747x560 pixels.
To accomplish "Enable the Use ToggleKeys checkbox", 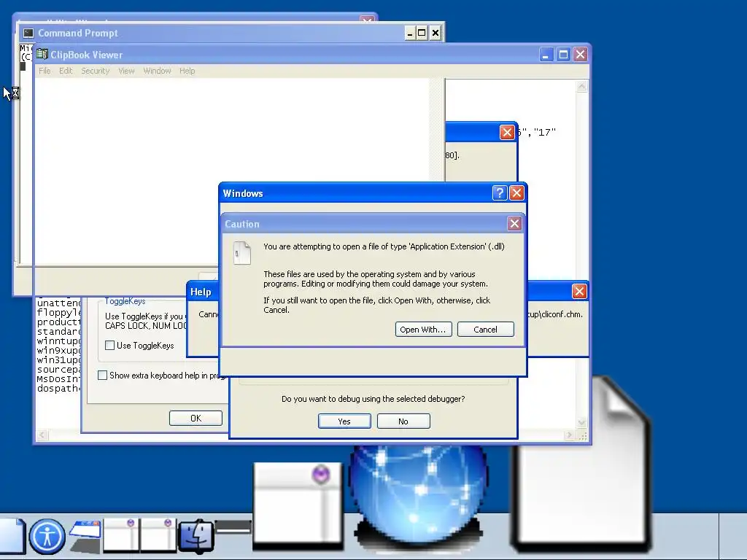I will click(109, 345).
